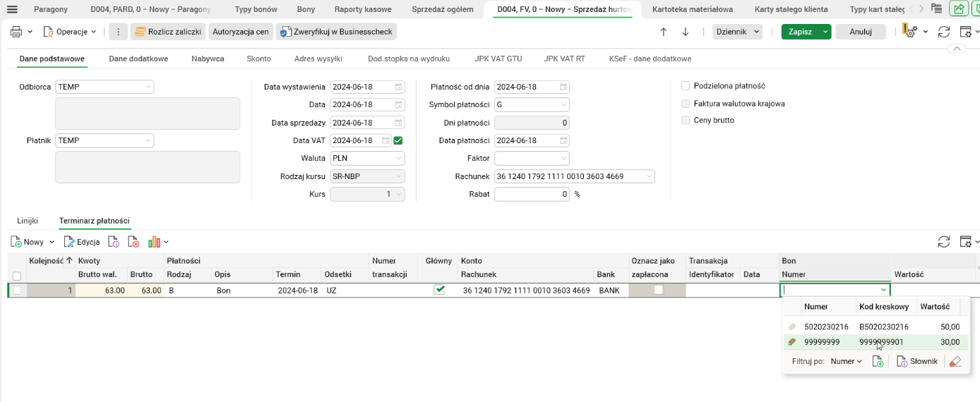The image size is (980, 402).
Task: Click Autoryzacja cen button
Action: 241,32
